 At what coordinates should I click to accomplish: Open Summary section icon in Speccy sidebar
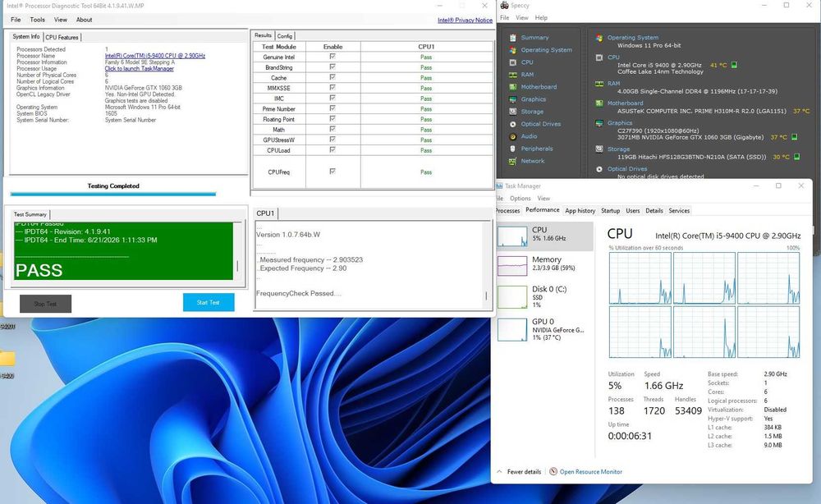pos(513,38)
